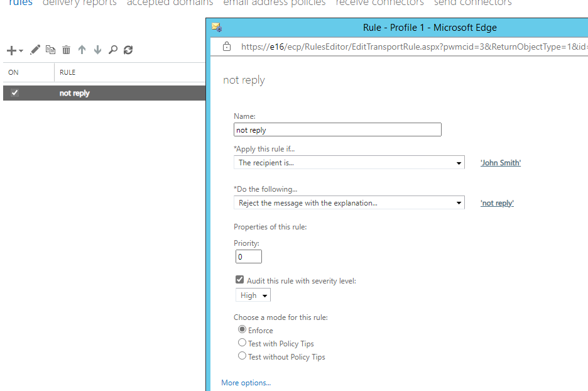The height and width of the screenshot is (391, 588).
Task: Delete the selected rule with the trash icon
Action: coord(66,50)
